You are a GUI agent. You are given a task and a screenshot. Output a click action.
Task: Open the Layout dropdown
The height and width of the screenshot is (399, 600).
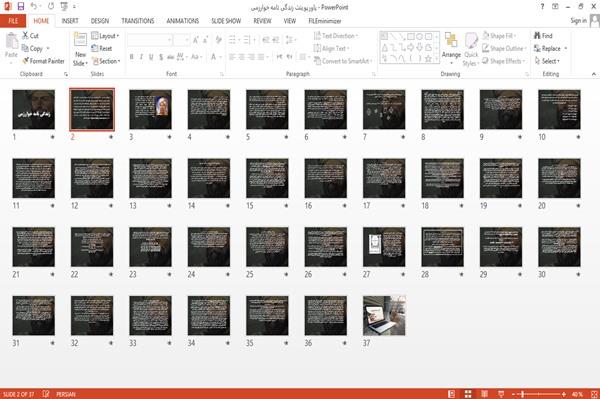point(105,36)
